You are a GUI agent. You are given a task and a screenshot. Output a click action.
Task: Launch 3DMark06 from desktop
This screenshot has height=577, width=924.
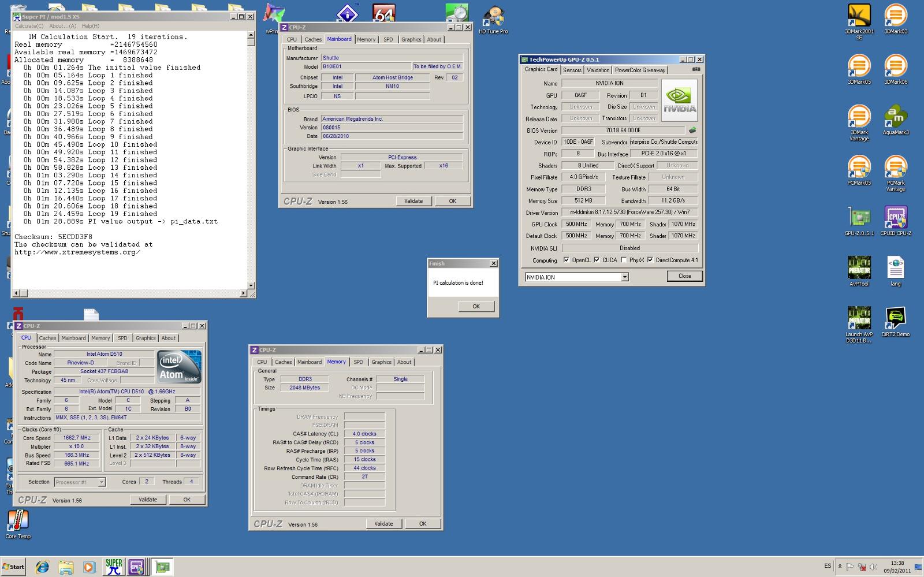(x=895, y=69)
